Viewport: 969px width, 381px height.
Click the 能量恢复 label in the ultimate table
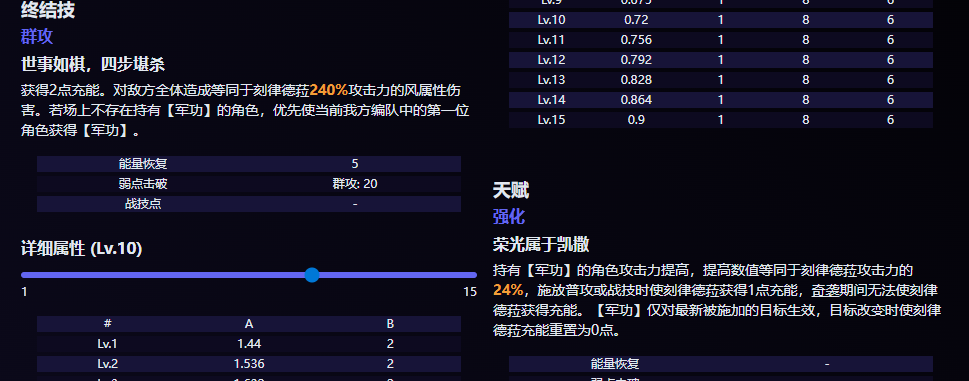(143, 164)
